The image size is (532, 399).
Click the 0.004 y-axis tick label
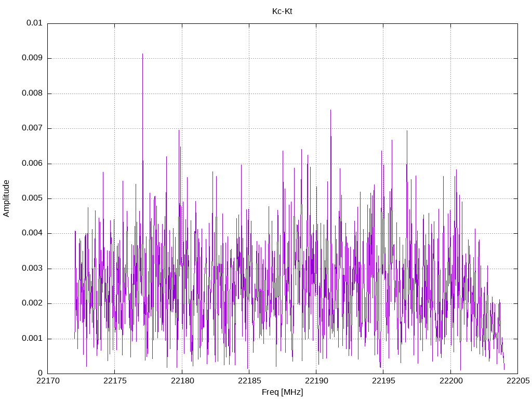[x=32, y=233]
